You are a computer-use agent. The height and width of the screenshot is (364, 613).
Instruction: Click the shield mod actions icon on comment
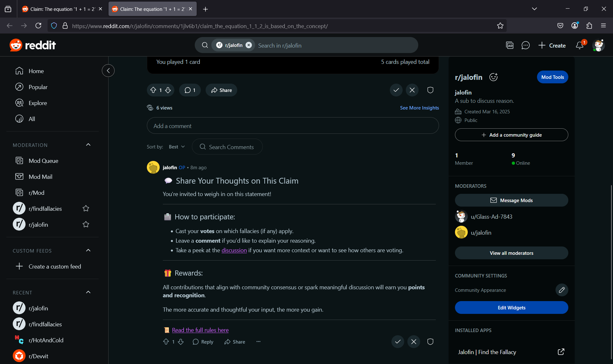pos(430,342)
